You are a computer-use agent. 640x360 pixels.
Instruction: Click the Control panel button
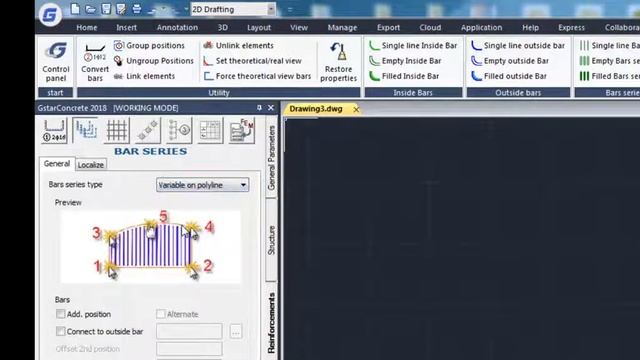[56, 61]
